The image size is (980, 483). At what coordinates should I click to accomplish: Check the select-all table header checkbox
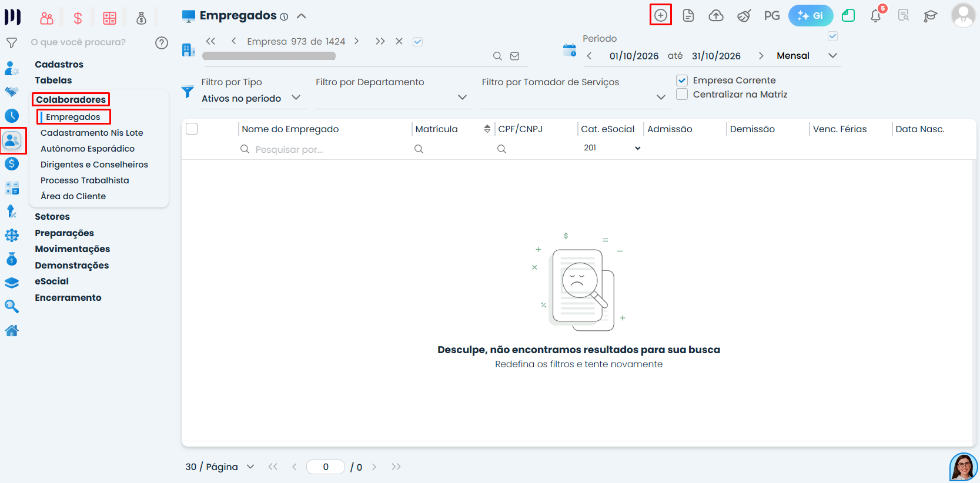click(192, 129)
